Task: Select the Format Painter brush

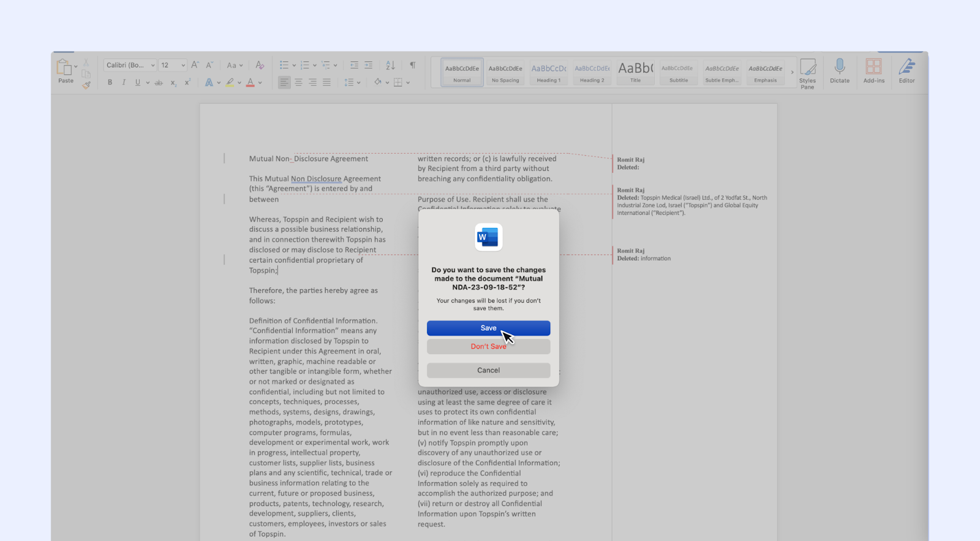Action: click(86, 85)
